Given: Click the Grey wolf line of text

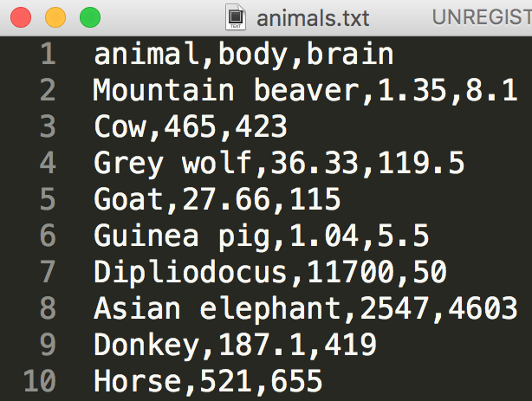Looking at the screenshot, I should (278, 163).
